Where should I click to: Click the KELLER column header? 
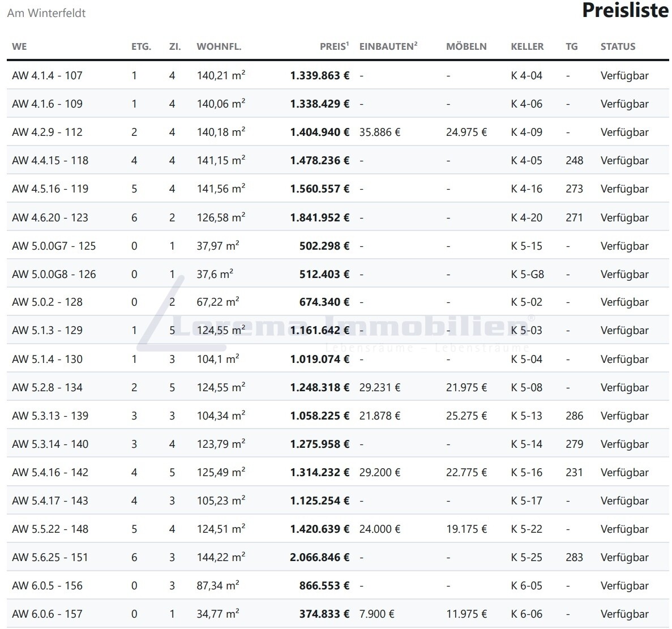pos(527,46)
